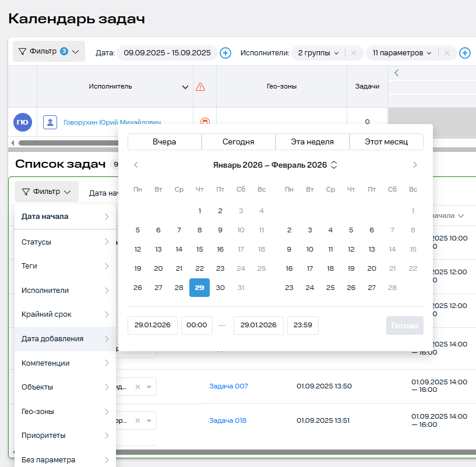Click the plus icon after 11 параметров

tap(464, 53)
